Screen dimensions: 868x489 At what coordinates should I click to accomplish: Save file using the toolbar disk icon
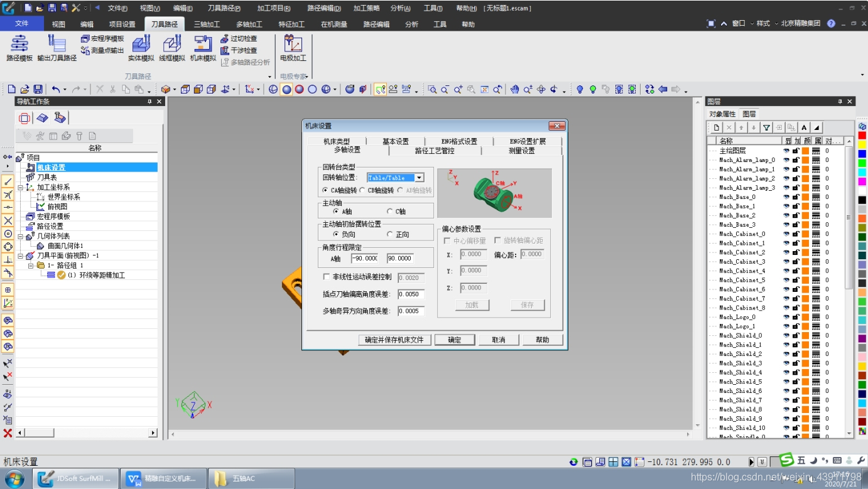[38, 90]
